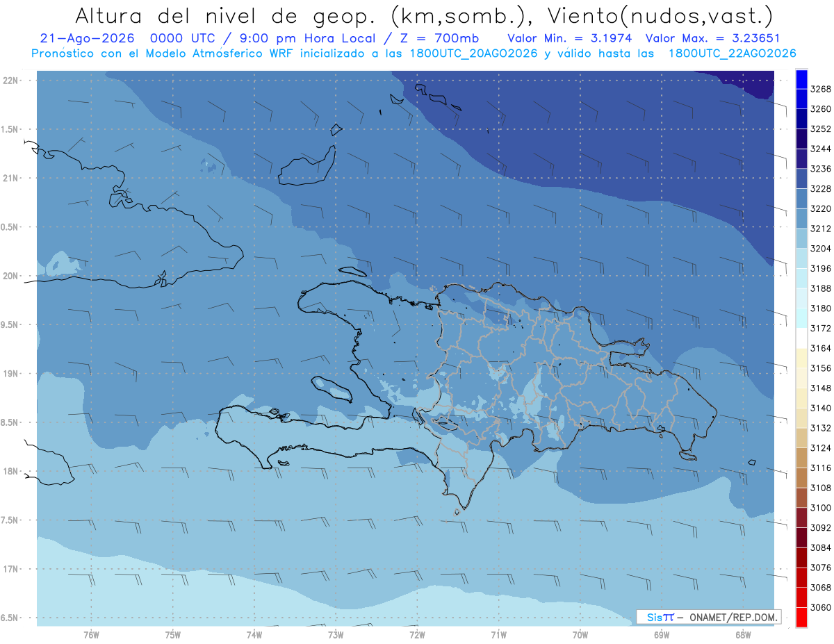Viewport: 834px width, 644px height.
Task: Click the valid-until time '1800UTC_22AGO2026'
Action: [x=732, y=53]
